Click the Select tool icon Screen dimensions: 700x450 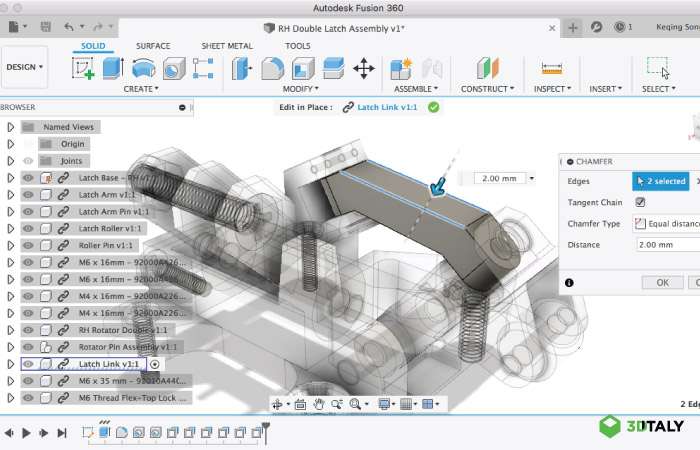(658, 68)
